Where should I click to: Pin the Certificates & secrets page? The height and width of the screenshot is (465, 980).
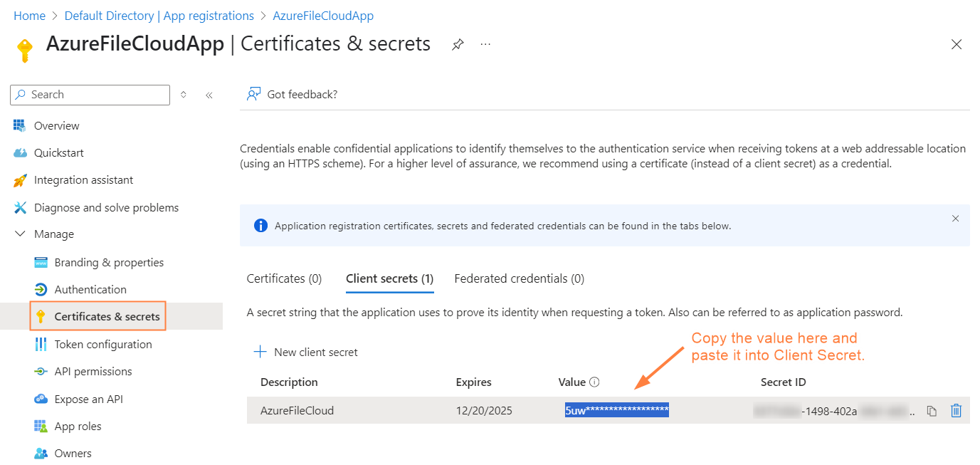[458, 44]
